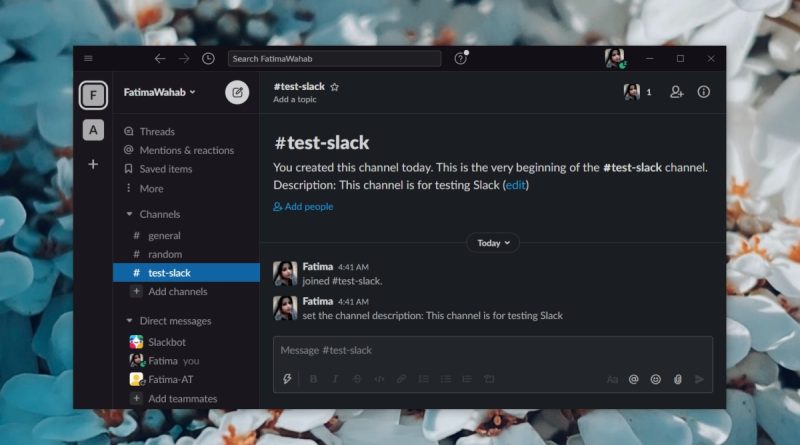
Task: Open the FatimaWahab workspace dropdown
Action: (x=159, y=92)
